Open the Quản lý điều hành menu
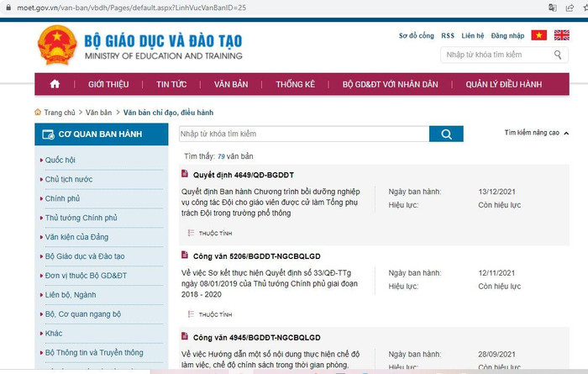The height and width of the screenshot is (374, 588). [x=504, y=84]
